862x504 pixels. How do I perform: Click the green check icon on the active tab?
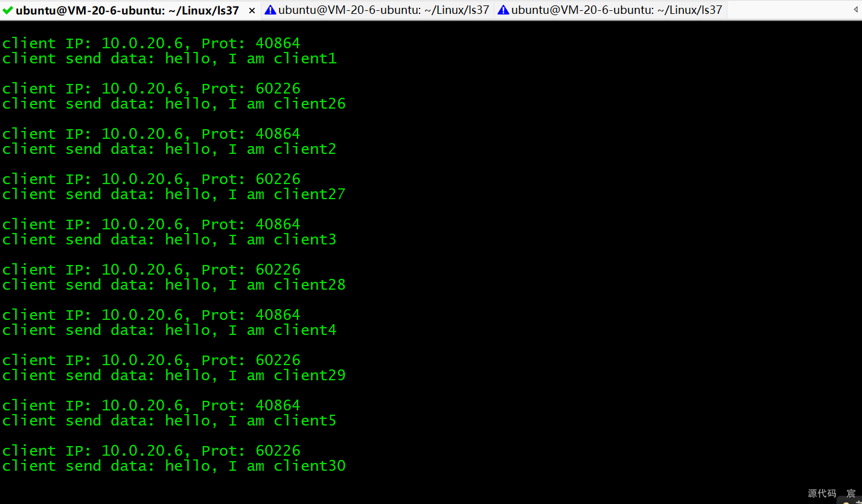[x=8, y=10]
